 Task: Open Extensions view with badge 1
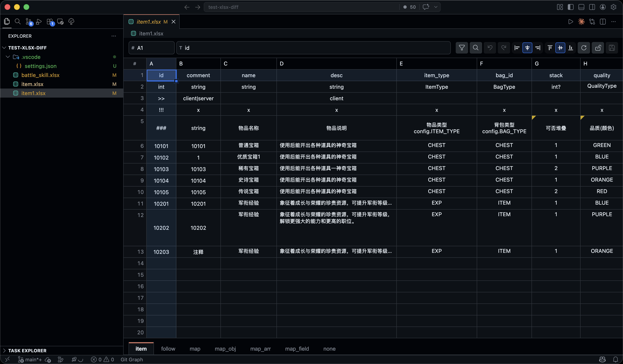[50, 22]
